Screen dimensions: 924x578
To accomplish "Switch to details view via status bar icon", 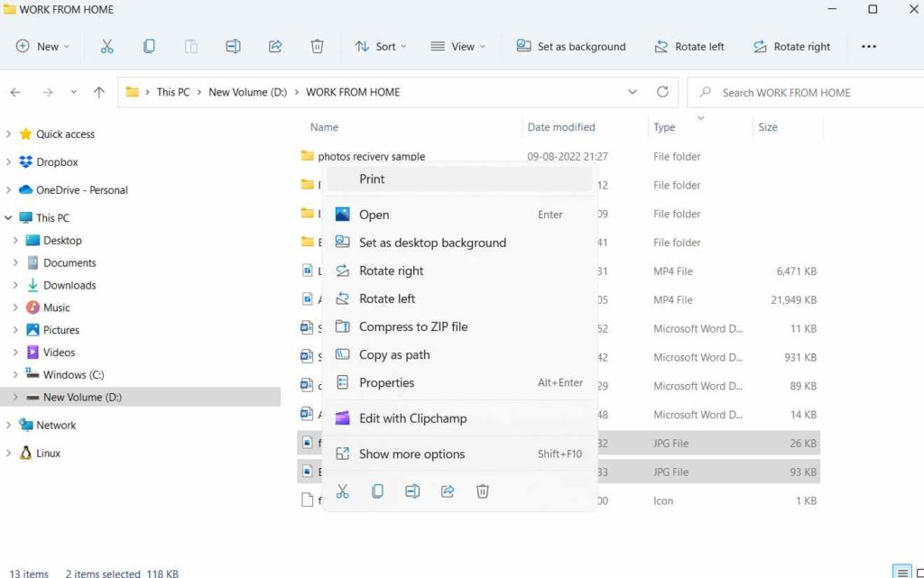I will [x=901, y=572].
